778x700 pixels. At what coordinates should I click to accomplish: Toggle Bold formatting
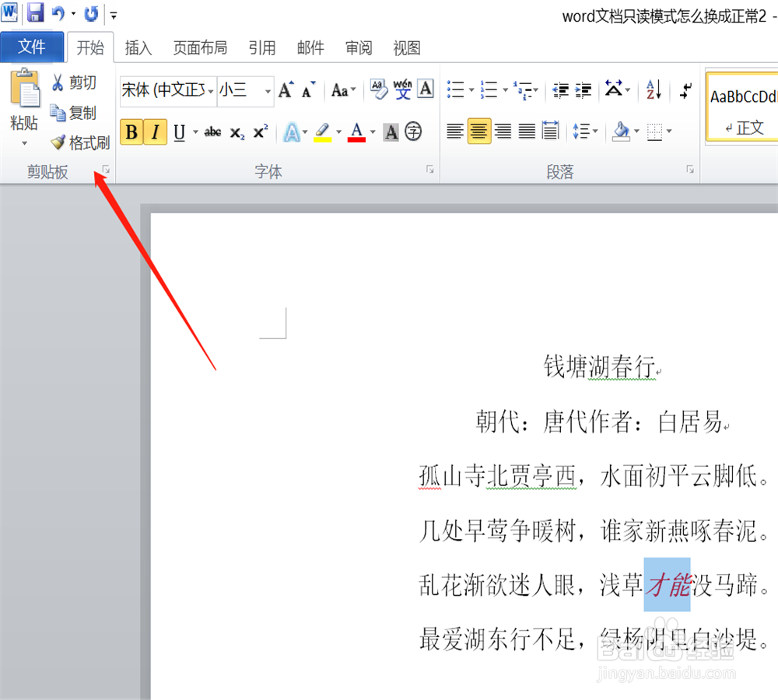(131, 131)
